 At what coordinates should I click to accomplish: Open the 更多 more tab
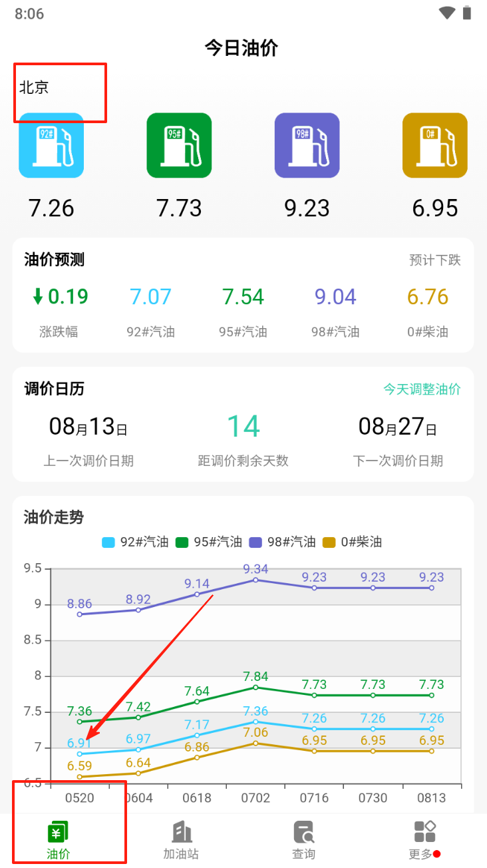[x=424, y=840]
